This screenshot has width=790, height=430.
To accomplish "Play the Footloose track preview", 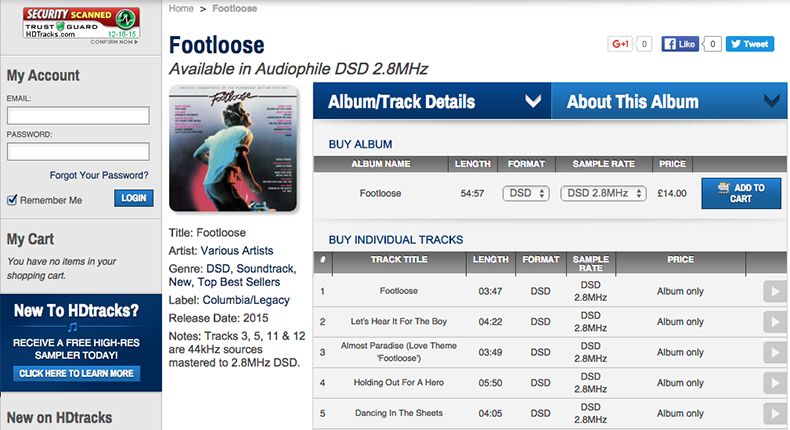I will coord(774,291).
